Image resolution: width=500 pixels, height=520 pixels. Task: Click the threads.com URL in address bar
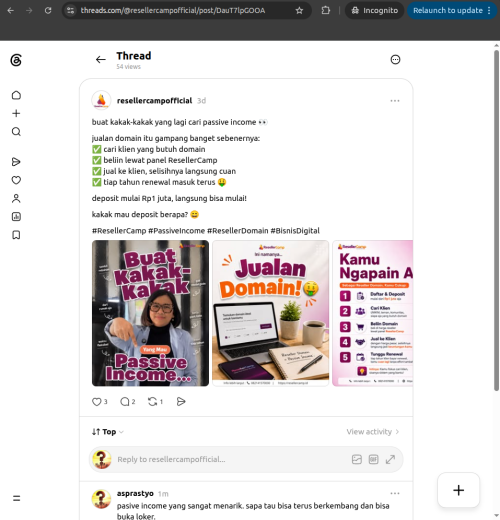point(173,10)
